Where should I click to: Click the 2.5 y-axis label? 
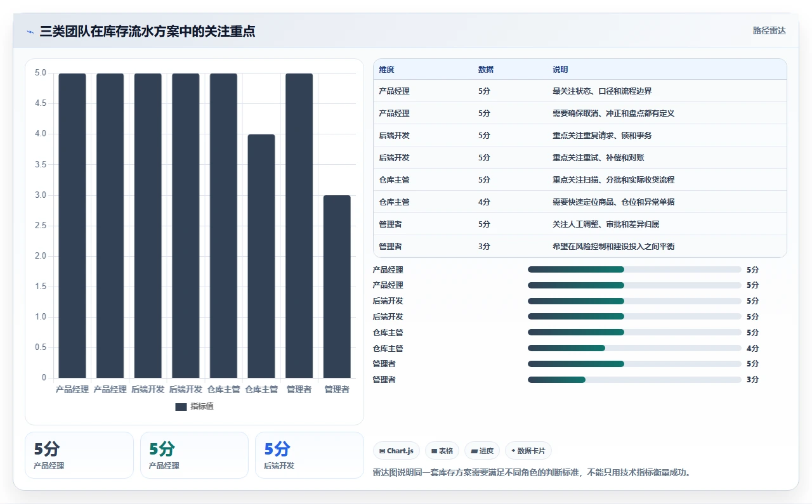click(41, 226)
